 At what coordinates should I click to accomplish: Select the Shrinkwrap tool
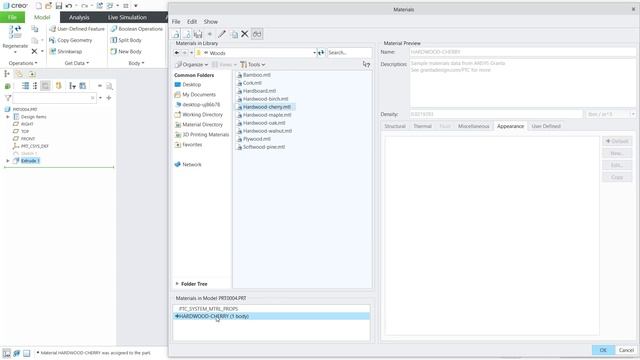[66, 51]
